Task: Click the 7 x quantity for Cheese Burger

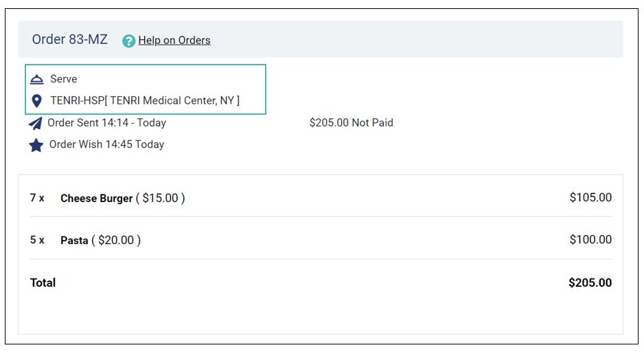Action: 37,198
